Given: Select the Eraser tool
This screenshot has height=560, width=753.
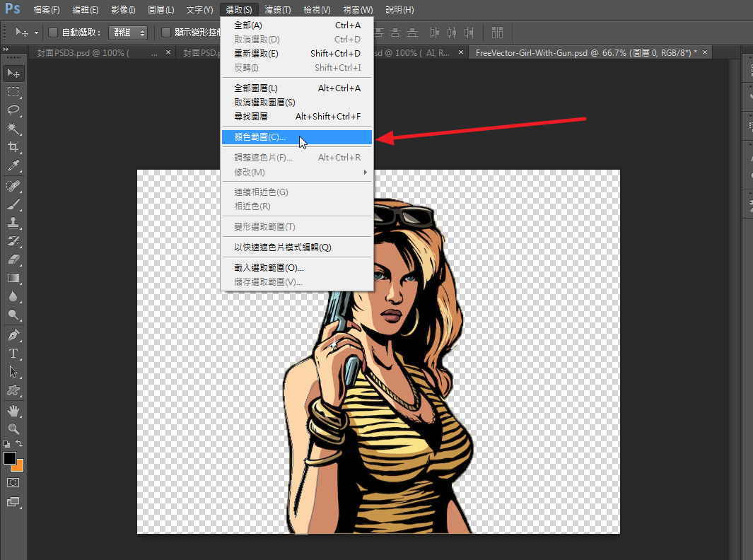Looking at the screenshot, I should [13, 259].
